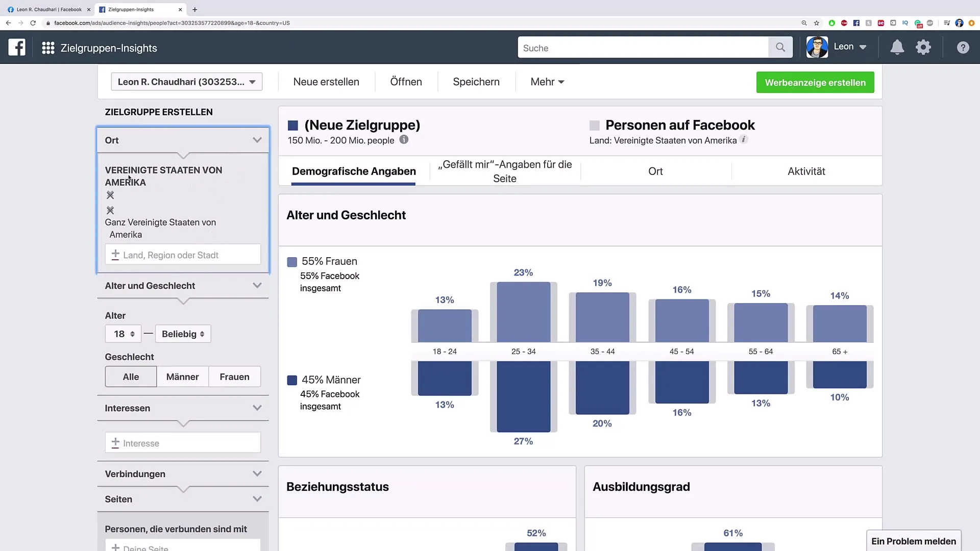Click the Chrome profile avatar

(x=959, y=23)
